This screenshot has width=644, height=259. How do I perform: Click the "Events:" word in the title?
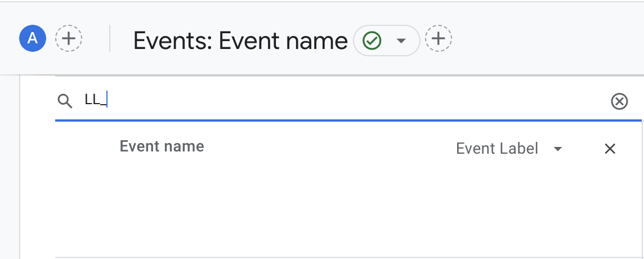pos(173,41)
